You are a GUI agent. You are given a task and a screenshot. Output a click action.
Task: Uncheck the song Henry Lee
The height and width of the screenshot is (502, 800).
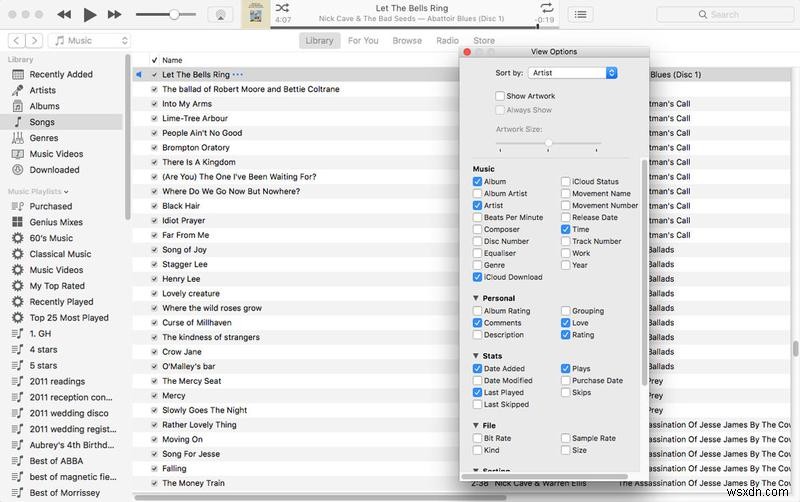pyautogui.click(x=154, y=279)
